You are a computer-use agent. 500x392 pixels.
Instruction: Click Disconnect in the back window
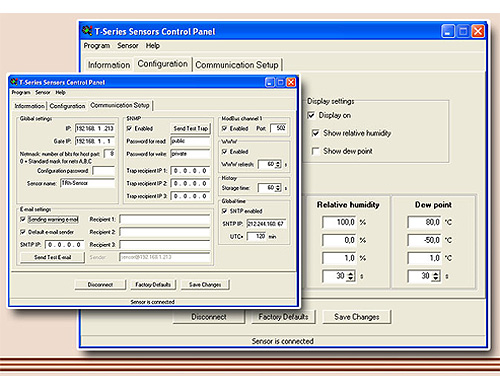pyautogui.click(x=209, y=317)
